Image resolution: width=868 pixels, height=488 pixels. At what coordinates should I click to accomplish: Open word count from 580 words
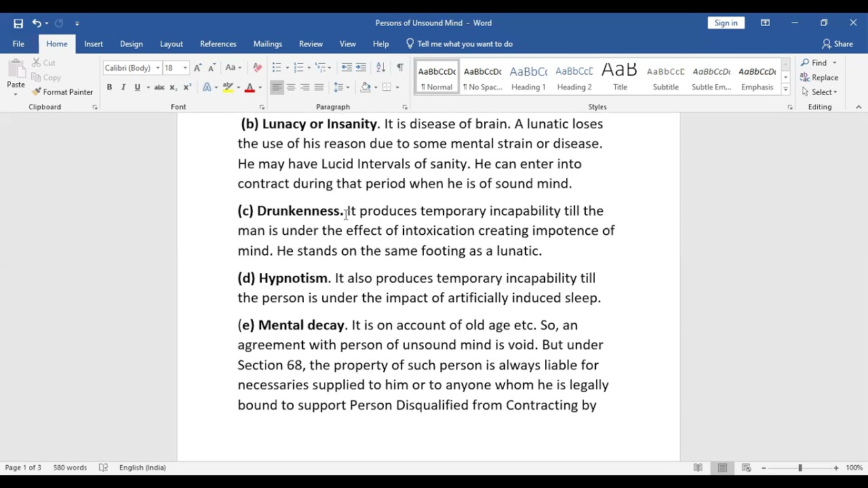[x=70, y=468]
